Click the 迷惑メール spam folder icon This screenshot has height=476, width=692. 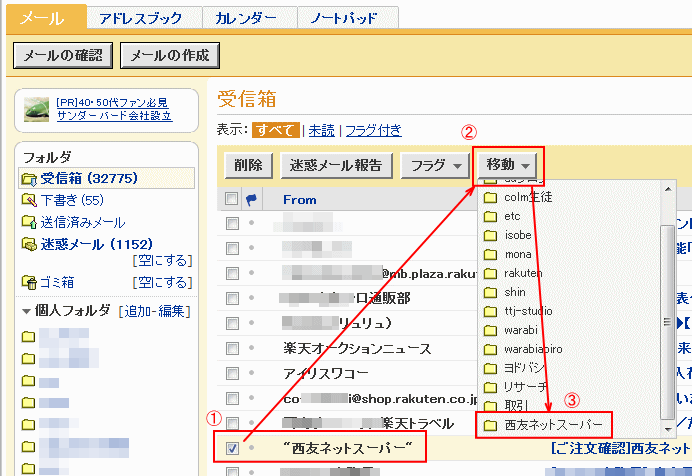pyautogui.click(x=28, y=244)
